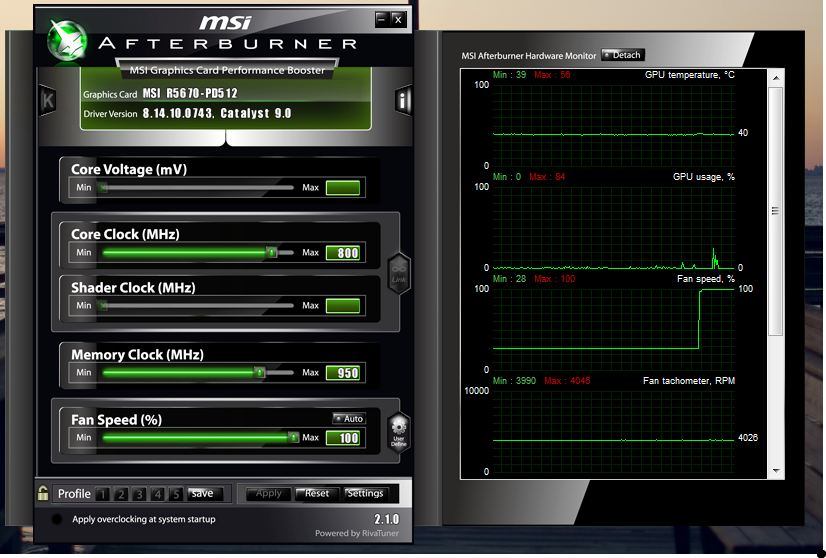Enable Auto fan speed control
This screenshot has height=558, width=826.
(349, 418)
